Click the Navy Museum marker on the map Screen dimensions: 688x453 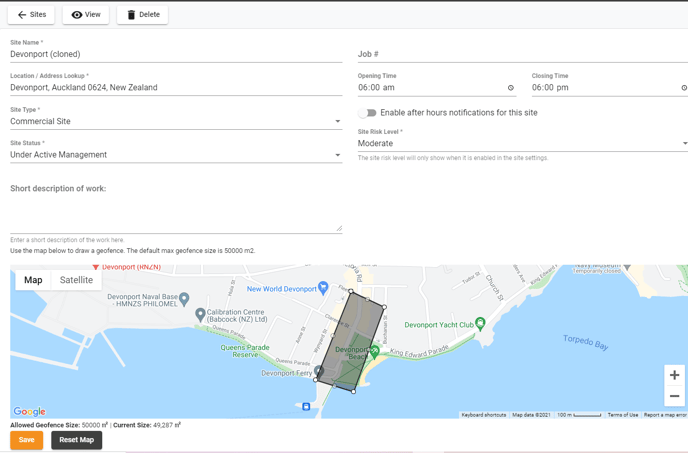click(627, 266)
